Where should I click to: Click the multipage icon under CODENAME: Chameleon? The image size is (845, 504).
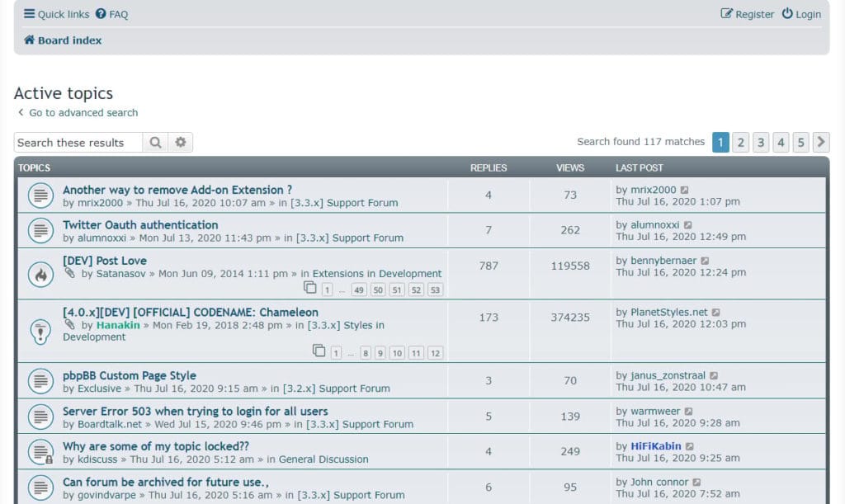[319, 351]
